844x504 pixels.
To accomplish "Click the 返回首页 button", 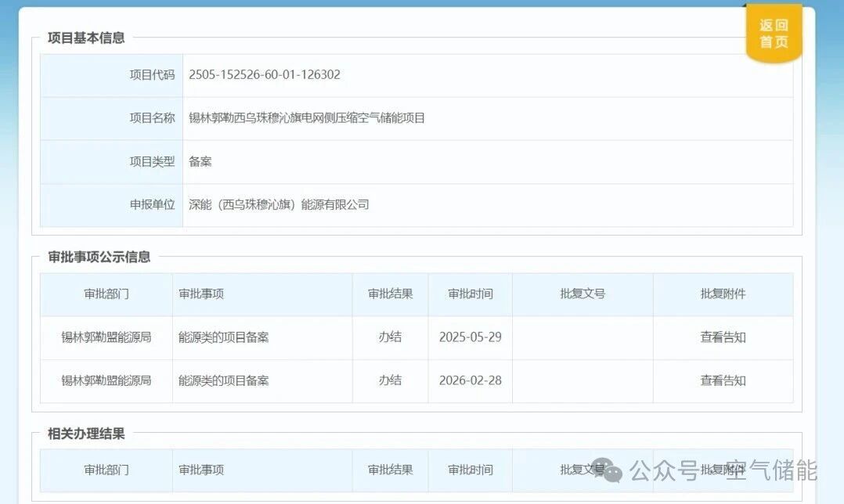I will (774, 34).
